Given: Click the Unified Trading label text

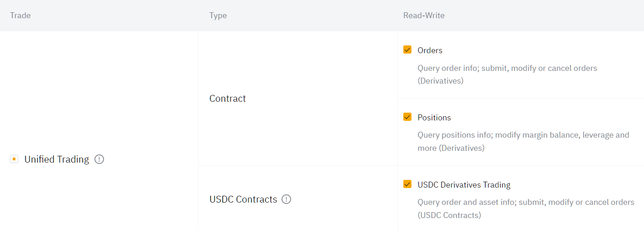Looking at the screenshot, I should coord(57,159).
